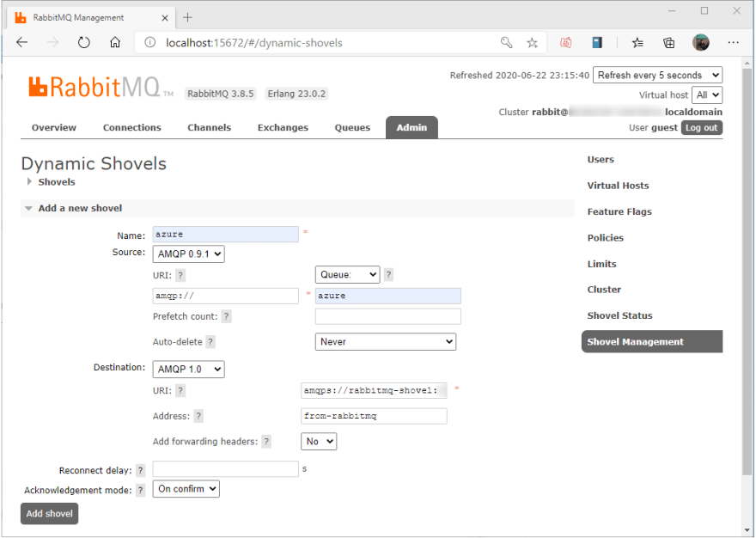Click the destination Address input field
The image size is (756, 538).
coord(374,416)
